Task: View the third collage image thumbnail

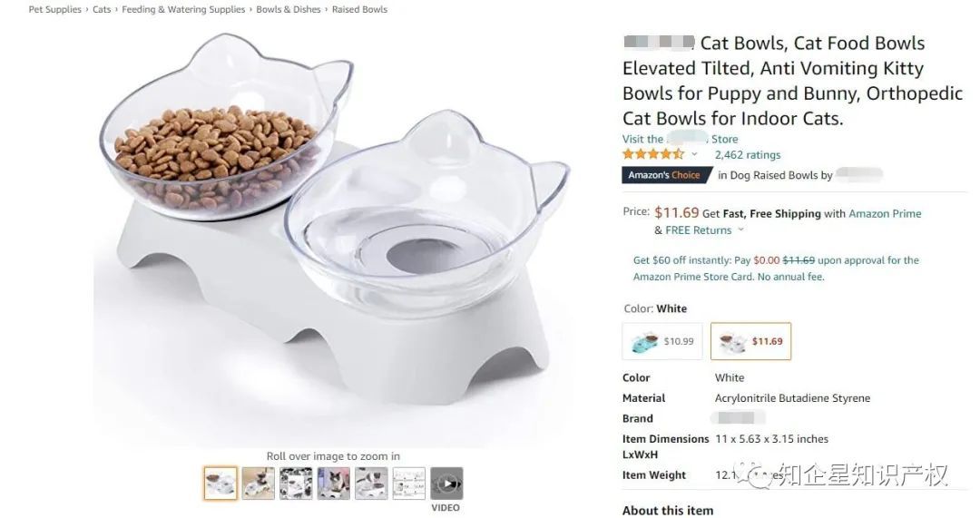Action: pyautogui.click(x=296, y=484)
